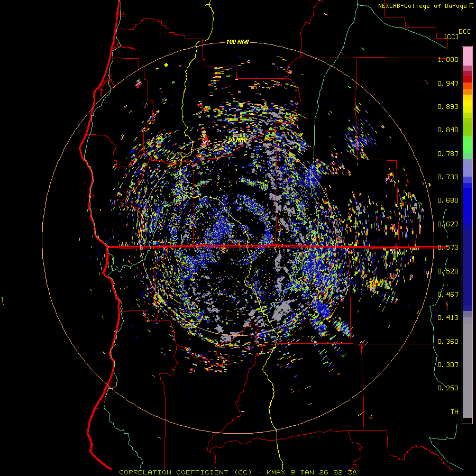476x476 pixels.
Task: Click the 0.253 scale value
Action: tap(448, 388)
